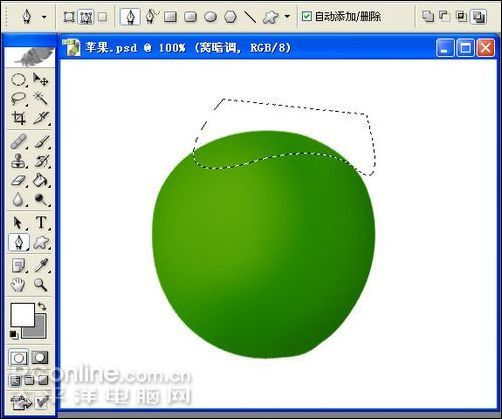Select the Horizontal Type tool
This screenshot has height=419, width=502.
coord(41,222)
